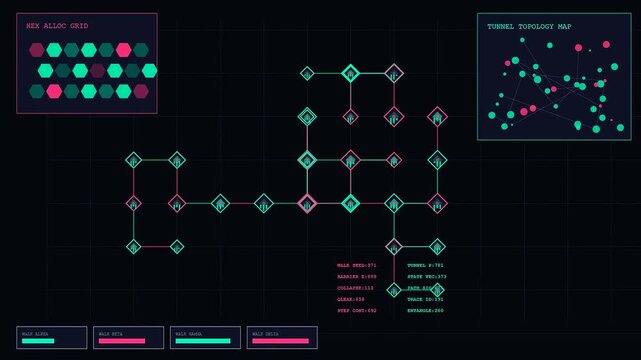
Task: Select the double-outlined teal diamond node
Action: (x=307, y=117)
